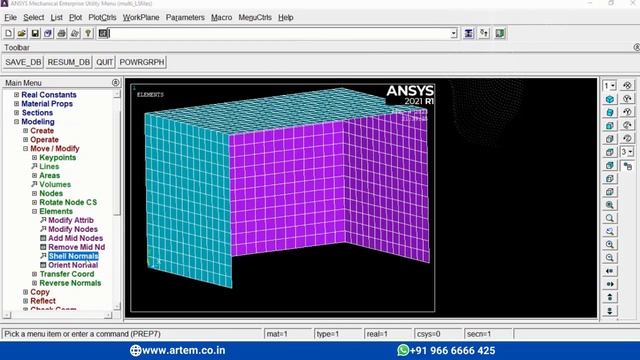Viewport: 640px width, 360px height.
Task: Click Shell Normals in Main Menu
Action: coord(73,256)
